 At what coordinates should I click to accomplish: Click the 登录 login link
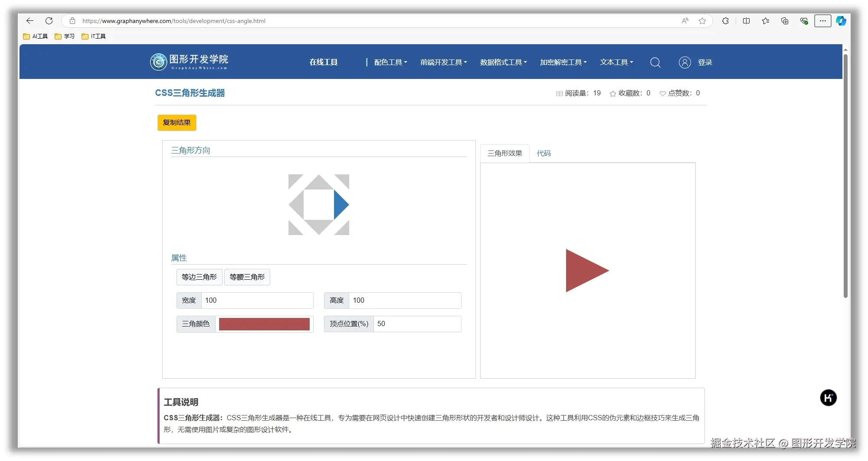[x=705, y=62]
